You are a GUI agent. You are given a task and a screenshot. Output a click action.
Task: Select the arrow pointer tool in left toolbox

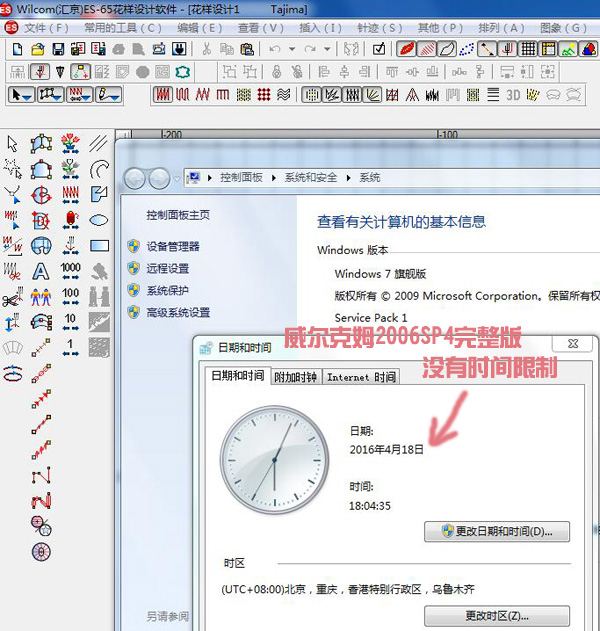tap(12, 144)
